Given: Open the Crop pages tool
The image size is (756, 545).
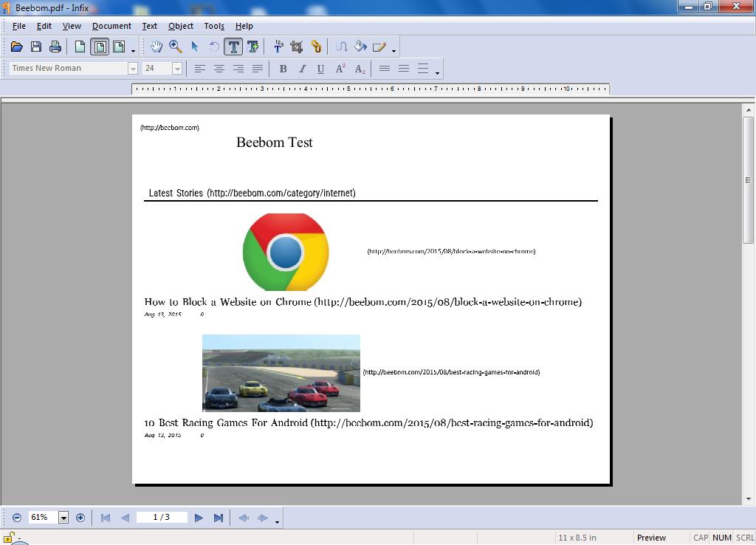Looking at the screenshot, I should pos(296,46).
